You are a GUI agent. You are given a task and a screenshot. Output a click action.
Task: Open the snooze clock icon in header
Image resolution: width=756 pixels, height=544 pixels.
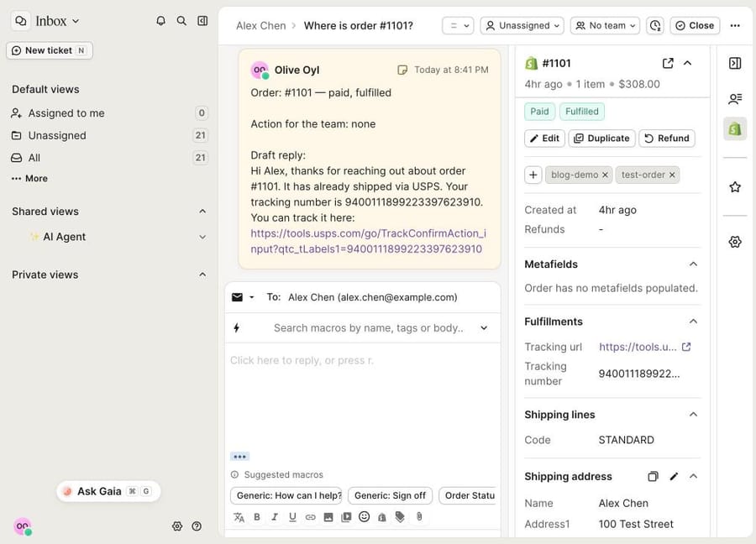click(654, 25)
